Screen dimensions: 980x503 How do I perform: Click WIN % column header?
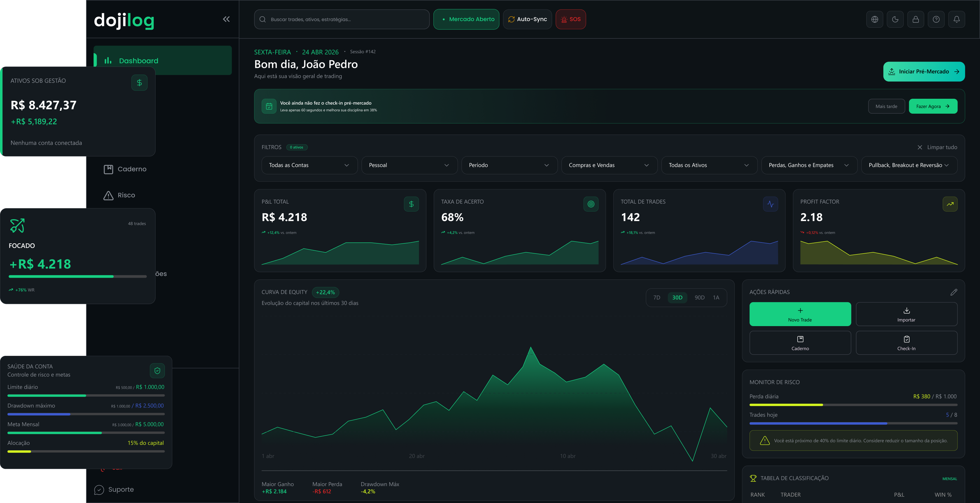[943, 495]
